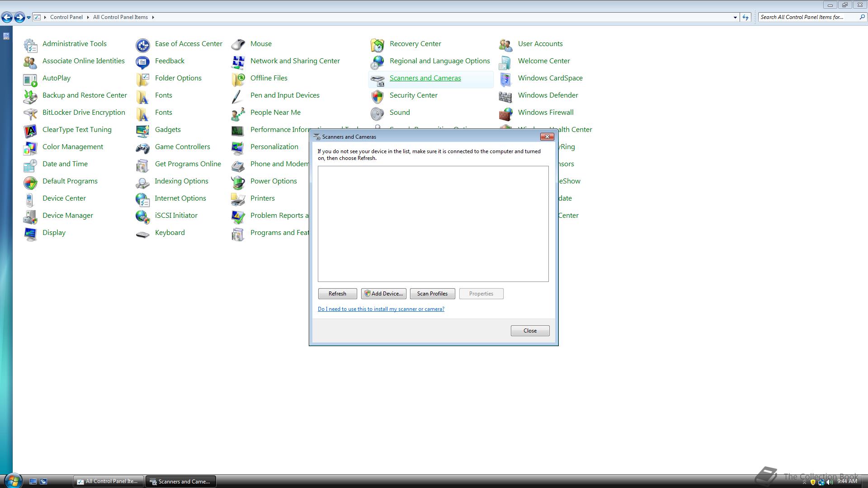
Task: Click the taskbar clock showing 9:44 AM
Action: tap(847, 482)
